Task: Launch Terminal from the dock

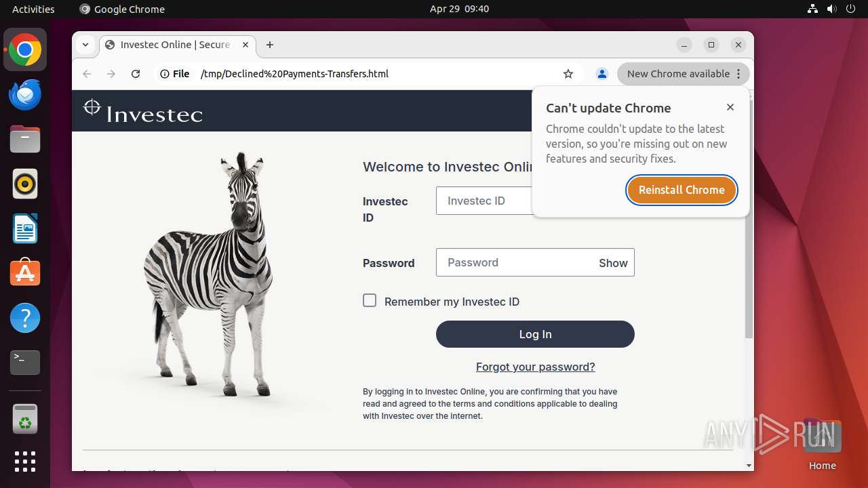Action: pyautogui.click(x=25, y=363)
